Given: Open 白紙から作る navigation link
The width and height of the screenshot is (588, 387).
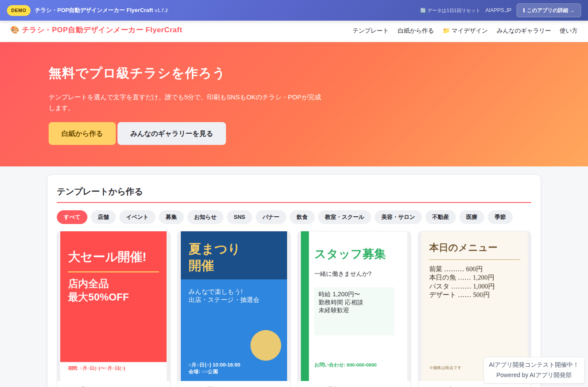Looking at the screenshot, I should click(415, 31).
